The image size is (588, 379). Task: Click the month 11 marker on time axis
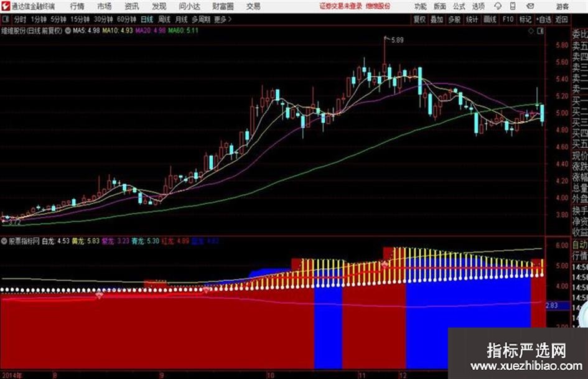pyautogui.click(x=362, y=375)
